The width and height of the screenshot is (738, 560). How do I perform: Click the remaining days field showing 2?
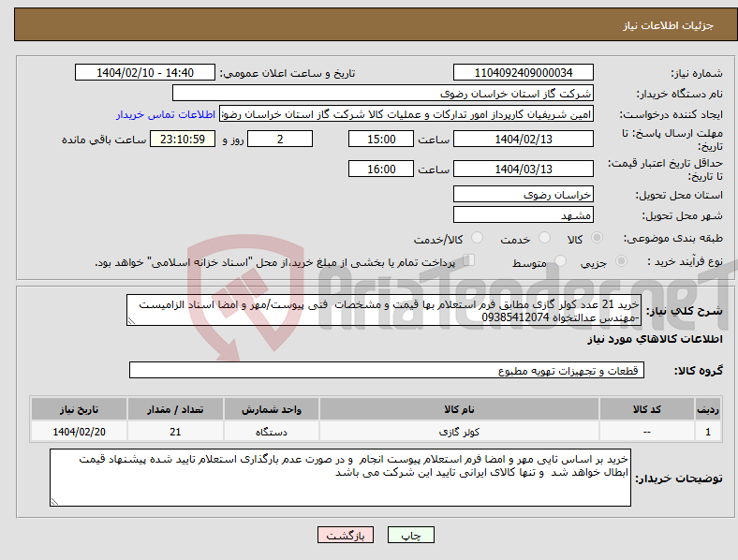click(280, 139)
